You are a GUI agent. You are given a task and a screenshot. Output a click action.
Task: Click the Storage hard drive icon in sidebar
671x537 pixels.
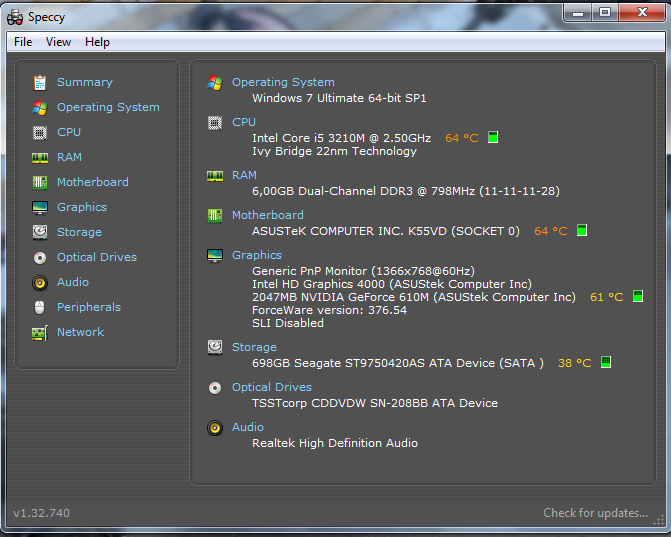[x=40, y=232]
